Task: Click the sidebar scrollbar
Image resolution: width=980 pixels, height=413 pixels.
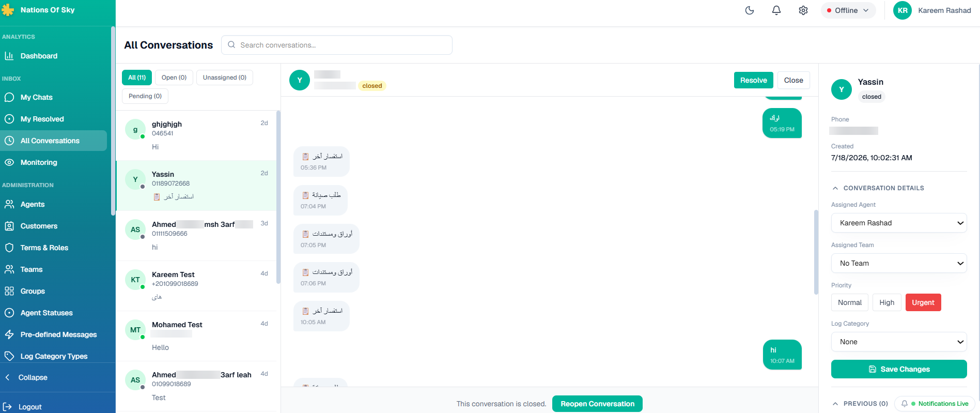Action: click(113, 121)
